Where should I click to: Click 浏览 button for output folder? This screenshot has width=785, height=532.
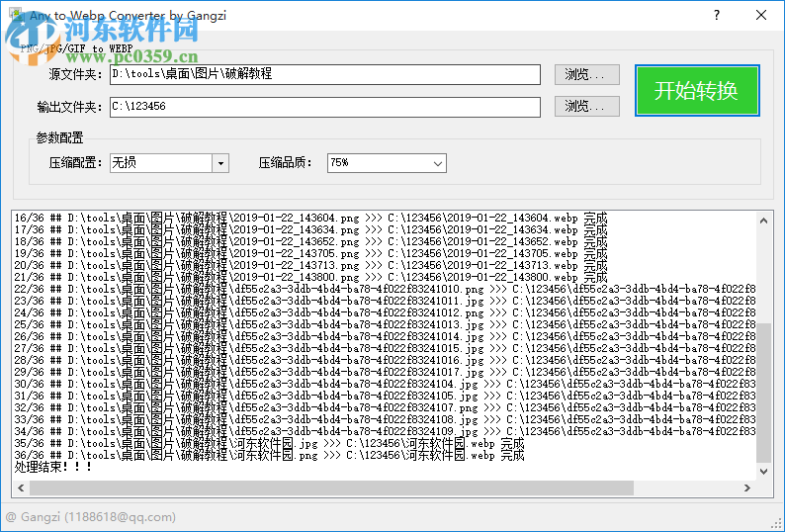pyautogui.click(x=586, y=106)
